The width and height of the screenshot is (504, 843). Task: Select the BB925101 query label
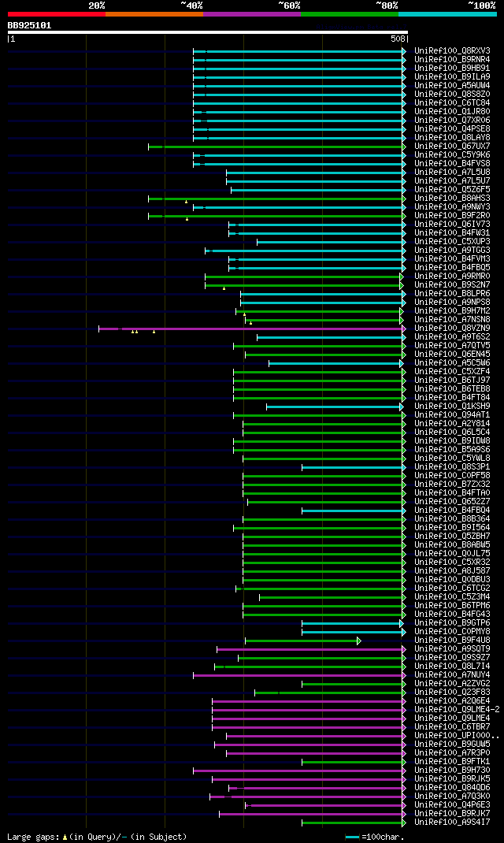point(30,25)
